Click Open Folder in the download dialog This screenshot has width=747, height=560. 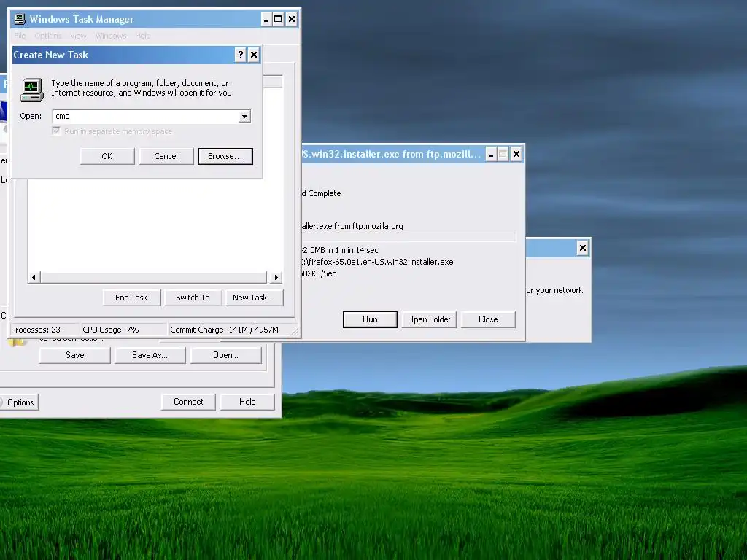(x=429, y=319)
